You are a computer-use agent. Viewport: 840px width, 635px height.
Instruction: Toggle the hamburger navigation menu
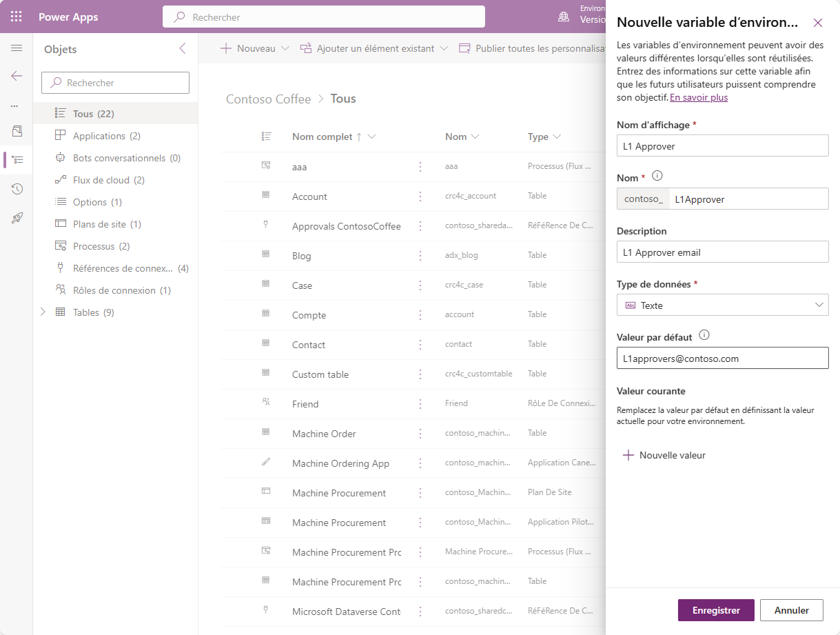click(17, 48)
